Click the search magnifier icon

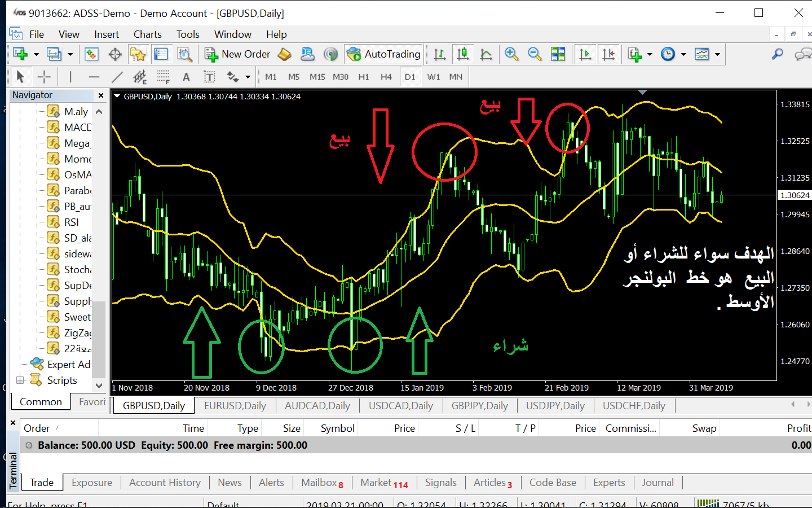tap(778, 54)
